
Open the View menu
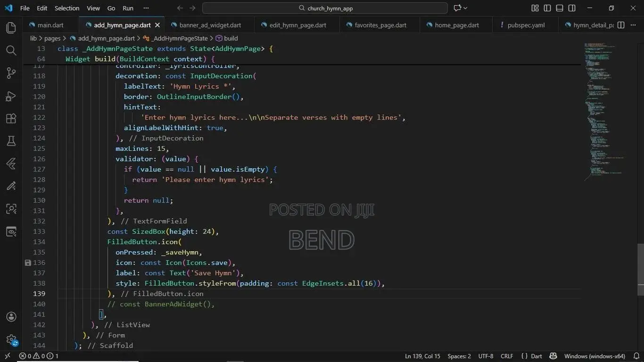pos(93,8)
